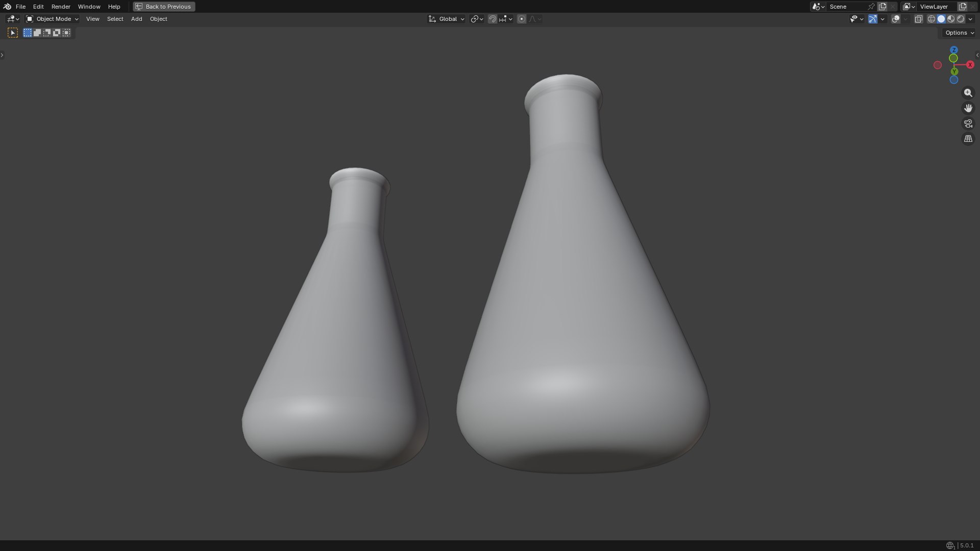Open the proportional editing falloff dropdown
Screen dimensions: 980x551
pos(535,19)
